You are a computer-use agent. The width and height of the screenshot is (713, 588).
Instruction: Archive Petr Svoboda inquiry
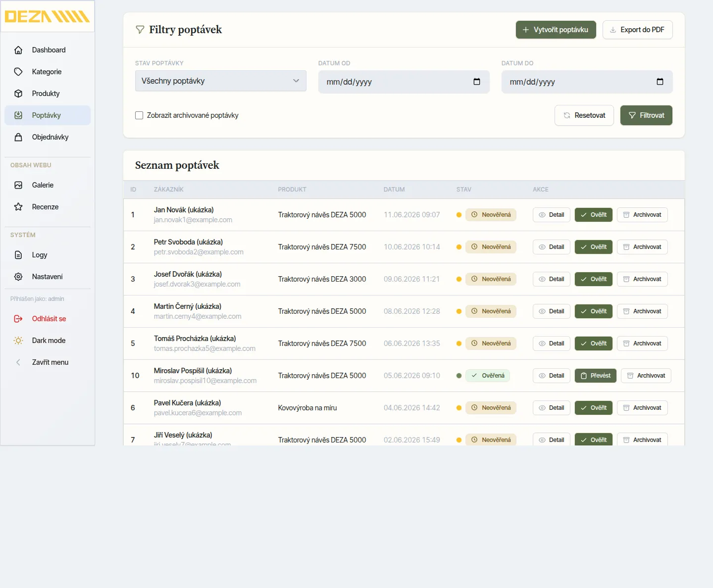pyautogui.click(x=642, y=247)
